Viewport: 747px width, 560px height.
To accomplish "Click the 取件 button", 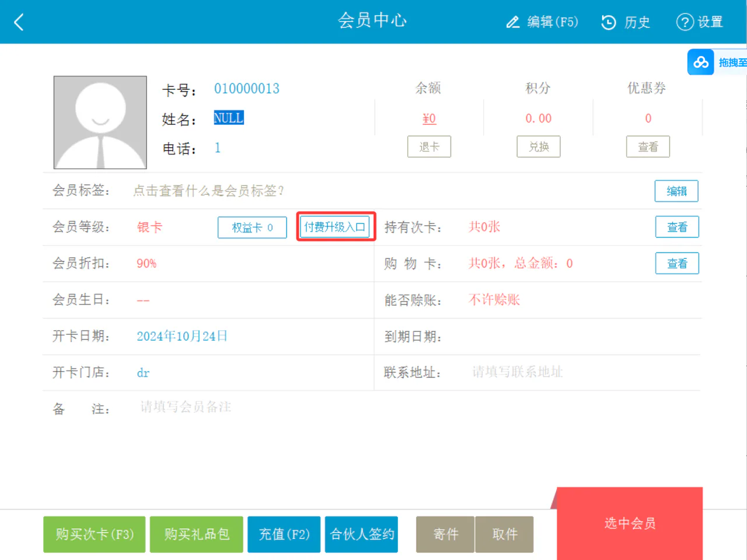I will 504,534.
